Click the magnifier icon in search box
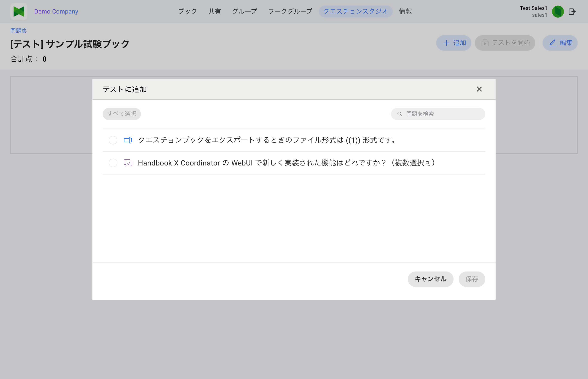 pos(400,114)
